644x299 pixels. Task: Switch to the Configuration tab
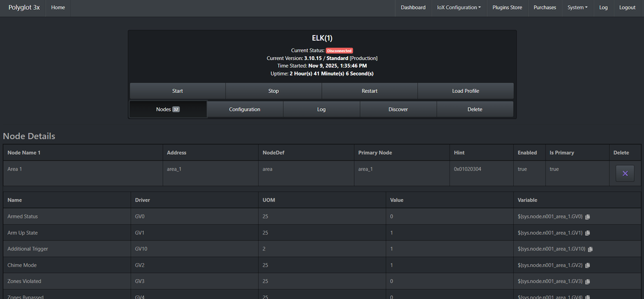245,110
